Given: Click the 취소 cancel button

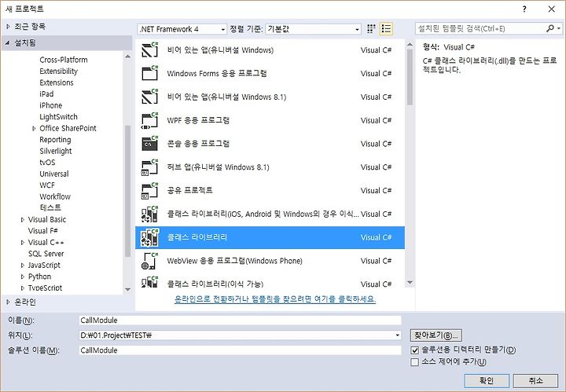Looking at the screenshot, I should (535, 380).
